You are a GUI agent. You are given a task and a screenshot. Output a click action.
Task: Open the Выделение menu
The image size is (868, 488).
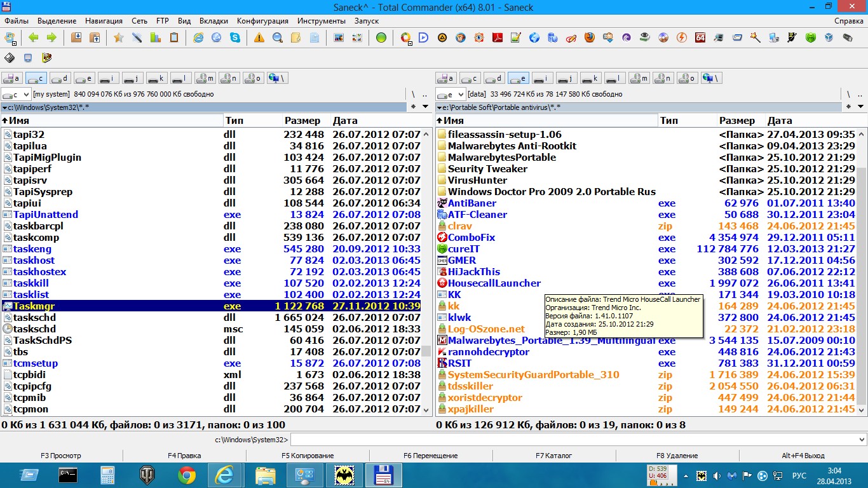[x=57, y=21]
